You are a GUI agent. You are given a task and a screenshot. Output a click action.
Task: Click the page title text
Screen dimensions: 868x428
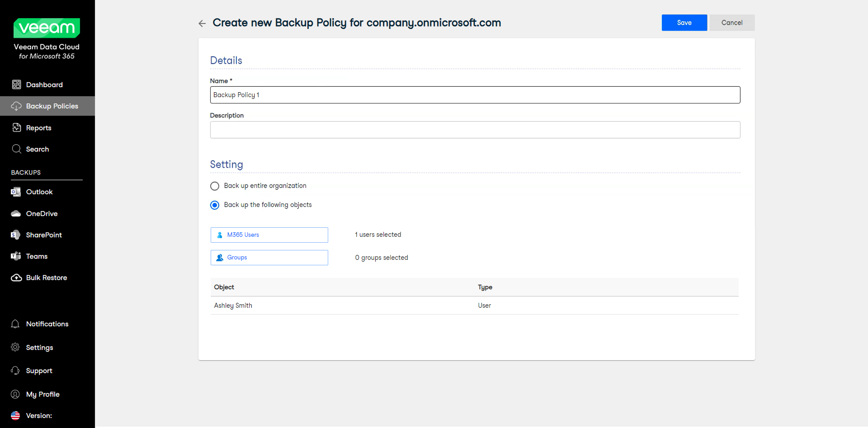click(357, 23)
